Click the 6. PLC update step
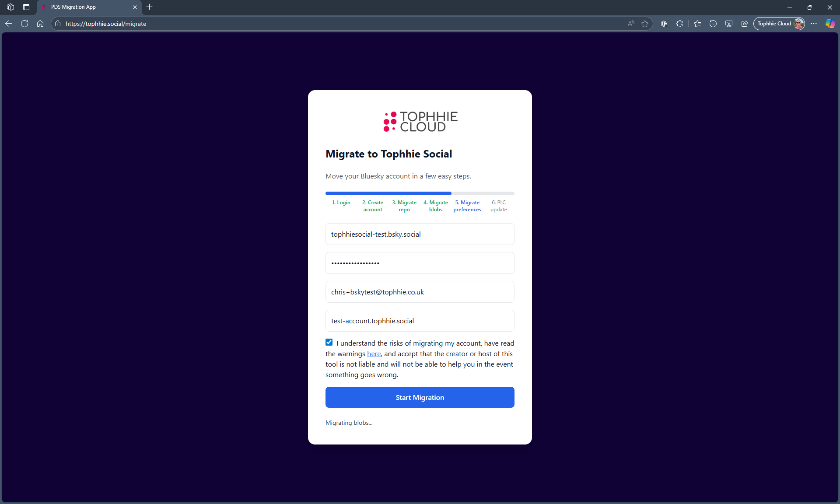The width and height of the screenshot is (840, 504). coord(499,206)
